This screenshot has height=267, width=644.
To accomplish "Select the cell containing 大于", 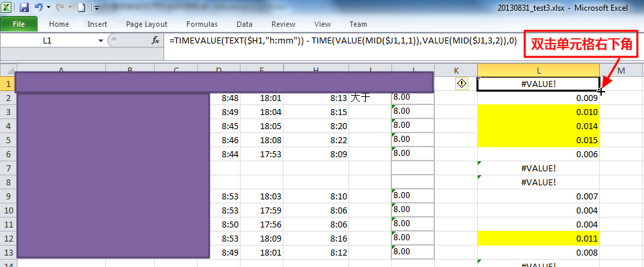I will coord(370,98).
